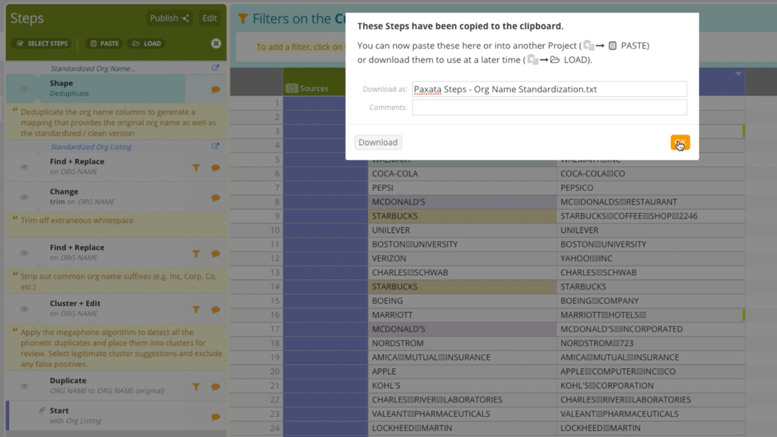Open the comment on the Cluster + Edit step
Viewport: 777px width, 437px height.
point(216,310)
